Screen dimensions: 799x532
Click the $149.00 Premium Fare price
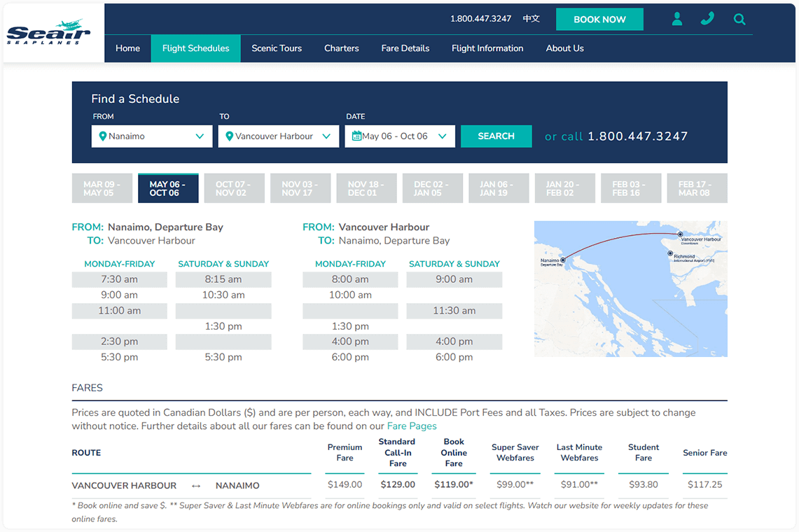345,484
